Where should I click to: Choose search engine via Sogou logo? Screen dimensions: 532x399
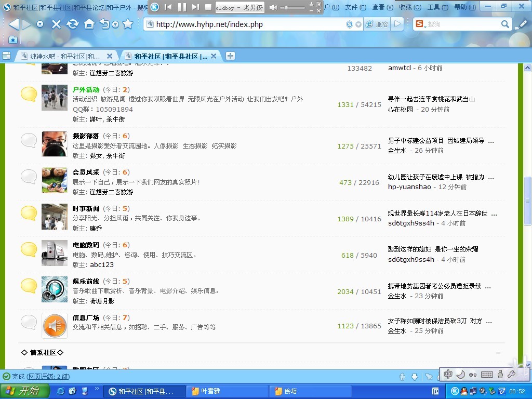(x=421, y=24)
